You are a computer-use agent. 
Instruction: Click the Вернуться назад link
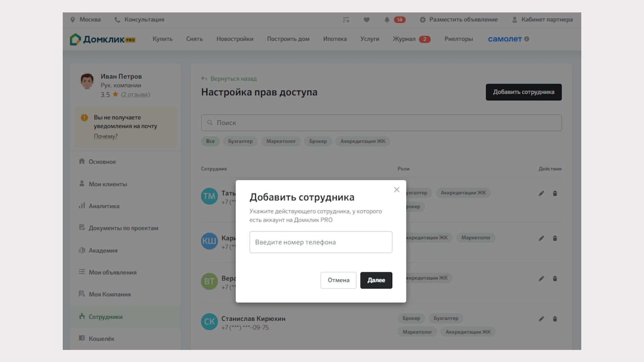(233, 79)
